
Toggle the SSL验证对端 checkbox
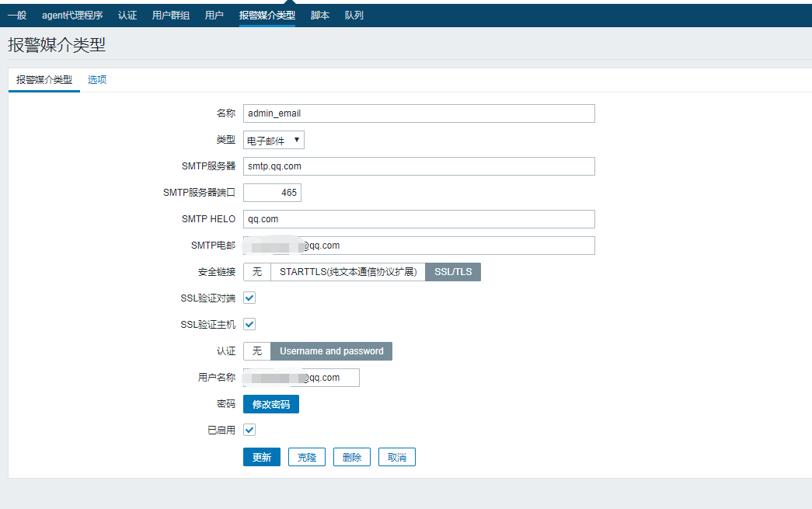coord(249,298)
